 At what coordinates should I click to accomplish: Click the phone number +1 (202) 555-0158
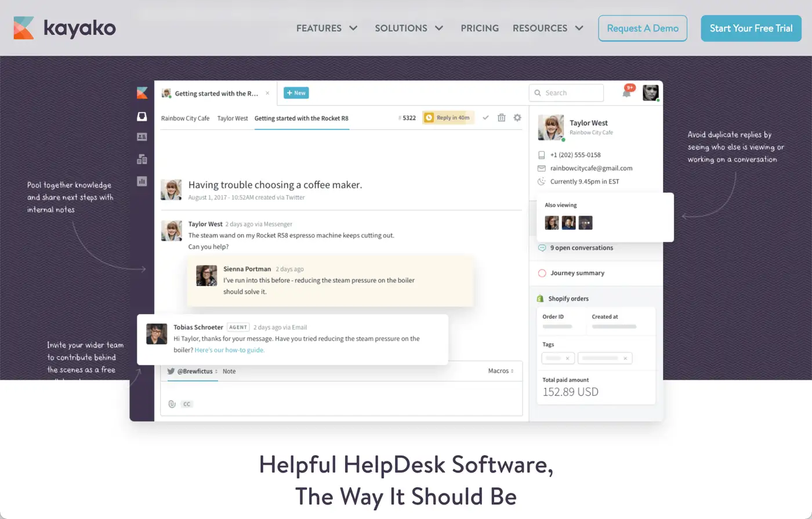pos(575,155)
